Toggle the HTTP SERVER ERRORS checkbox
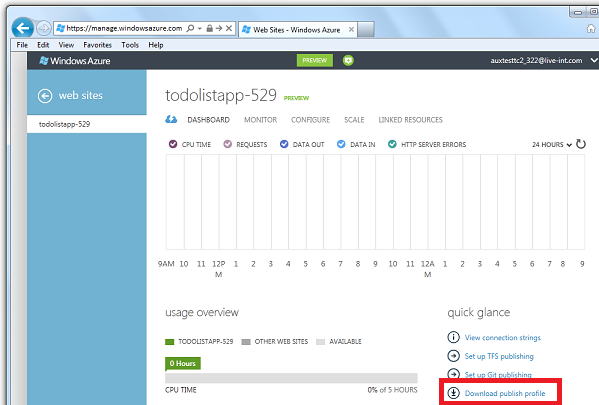The width and height of the screenshot is (599, 405). coord(392,144)
